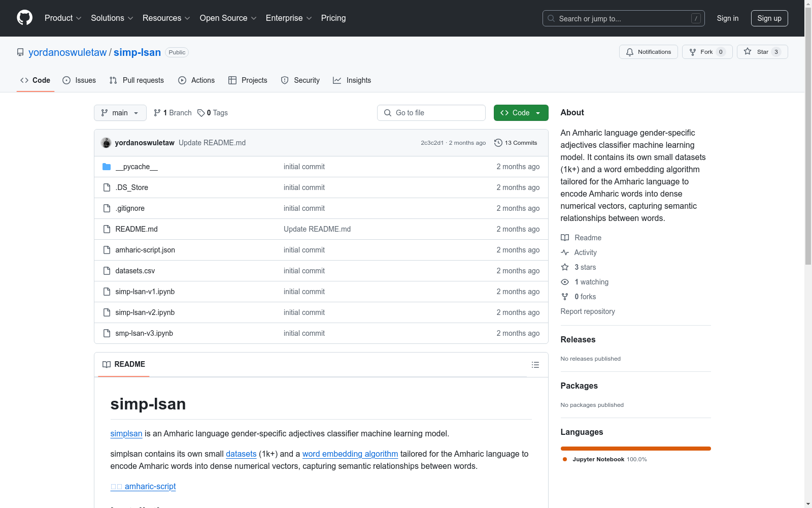Open the simplsan link in README

click(126, 433)
